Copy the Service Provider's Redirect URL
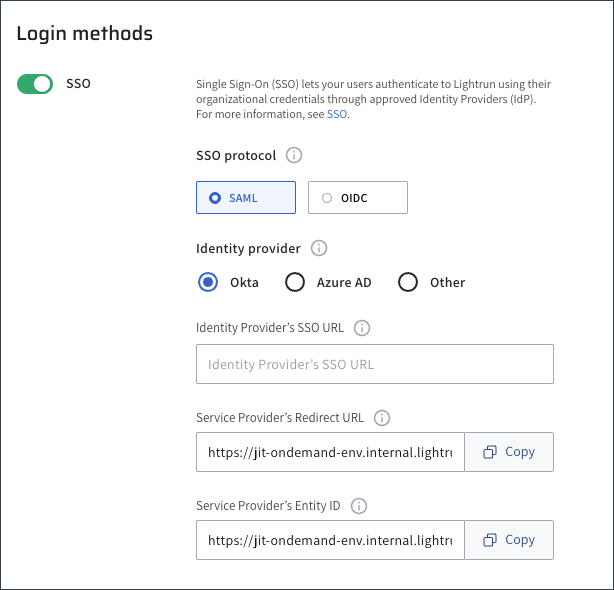614x590 pixels. click(509, 452)
